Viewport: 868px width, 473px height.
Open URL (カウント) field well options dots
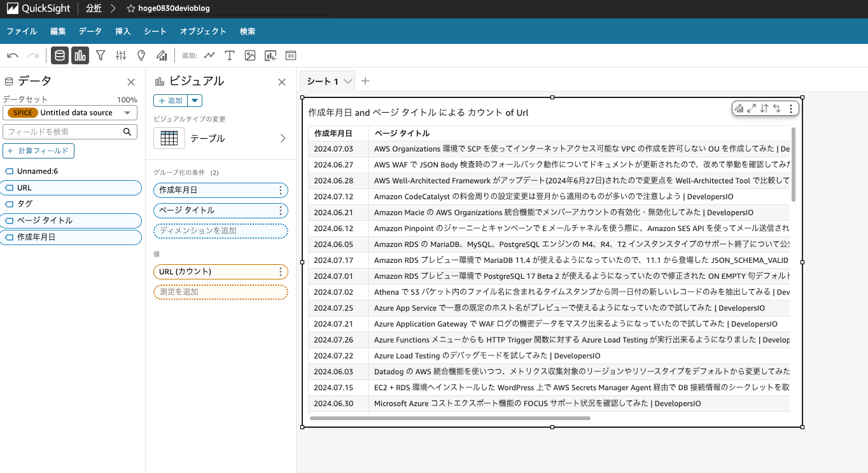point(281,271)
